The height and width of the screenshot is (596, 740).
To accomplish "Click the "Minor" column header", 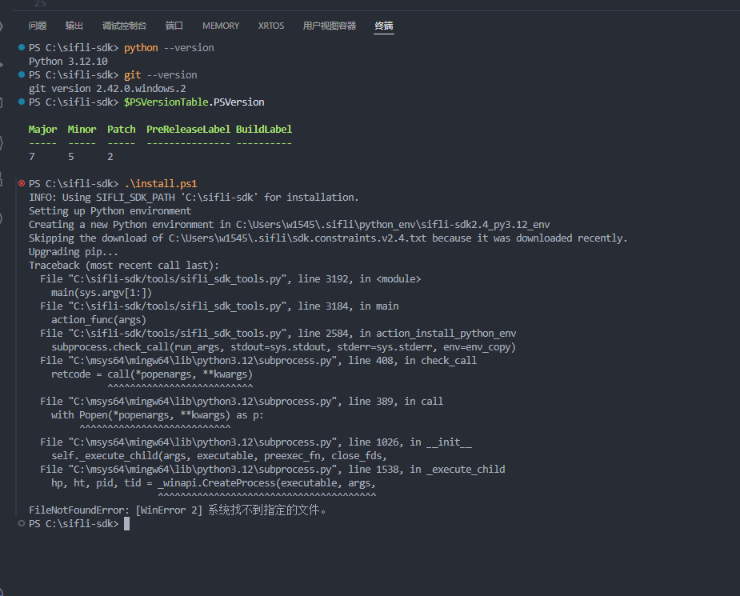I will pos(82,129).
